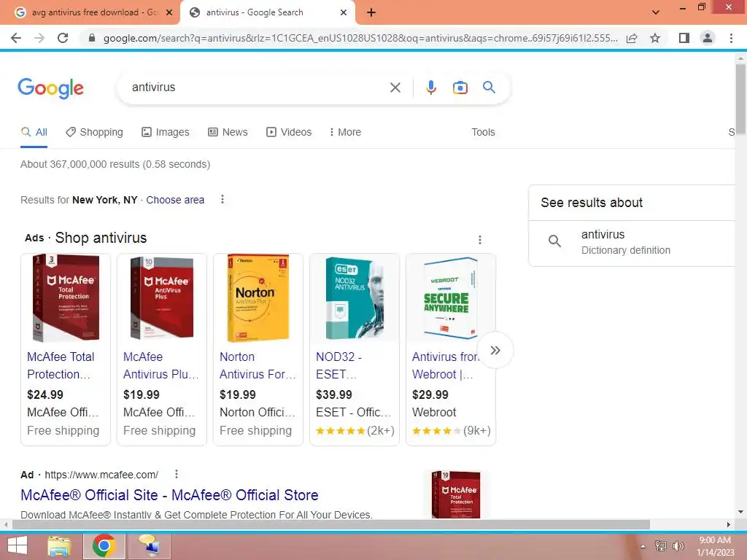
Task: Open location options three-dot menu
Action: (x=222, y=199)
